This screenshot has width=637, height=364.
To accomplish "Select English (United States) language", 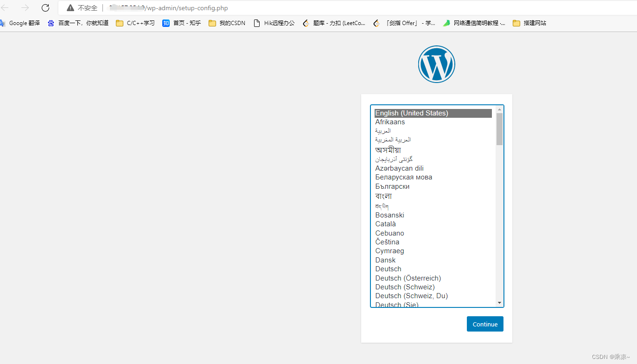I will 433,113.
